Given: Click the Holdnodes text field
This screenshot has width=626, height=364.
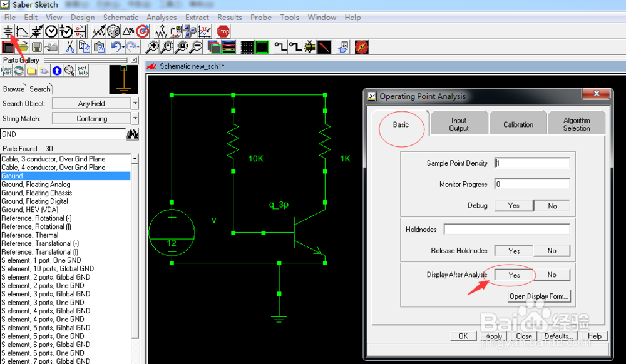Looking at the screenshot, I should pos(506,230).
